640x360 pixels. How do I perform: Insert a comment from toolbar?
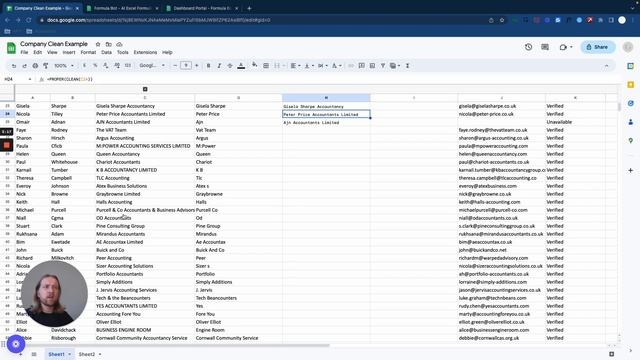point(362,66)
